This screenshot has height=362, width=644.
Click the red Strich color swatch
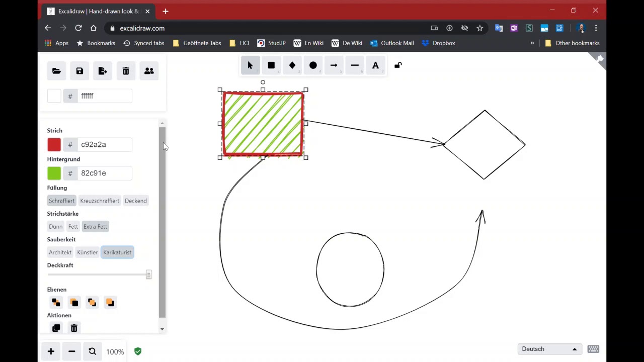click(x=54, y=145)
